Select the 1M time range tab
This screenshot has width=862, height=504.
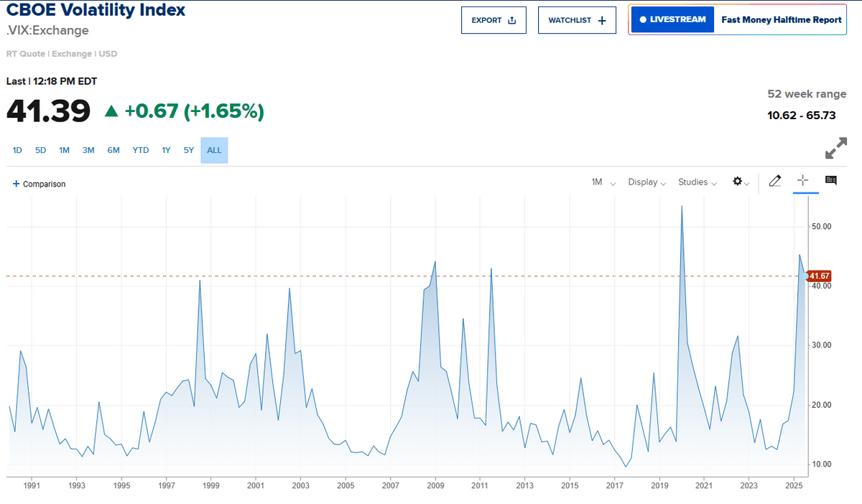[64, 150]
